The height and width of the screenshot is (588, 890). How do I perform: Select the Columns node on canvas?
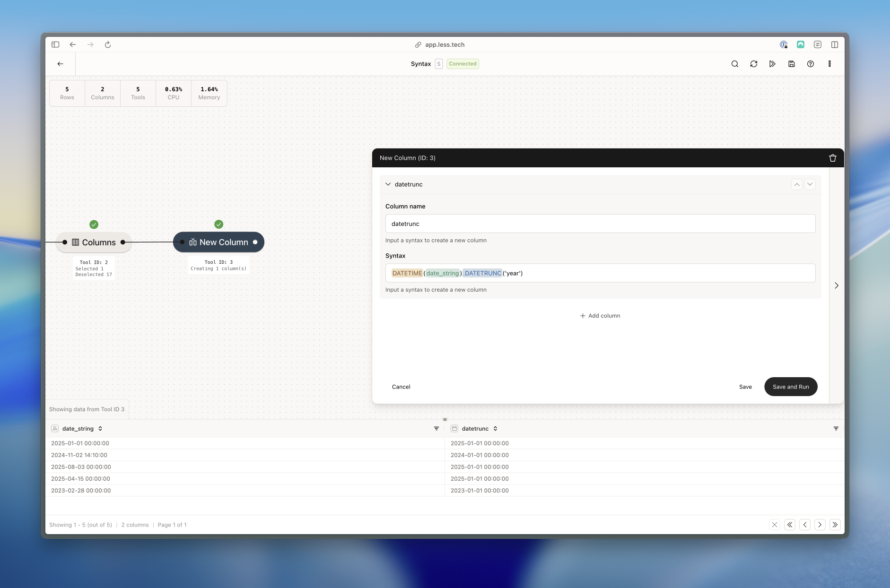click(94, 242)
